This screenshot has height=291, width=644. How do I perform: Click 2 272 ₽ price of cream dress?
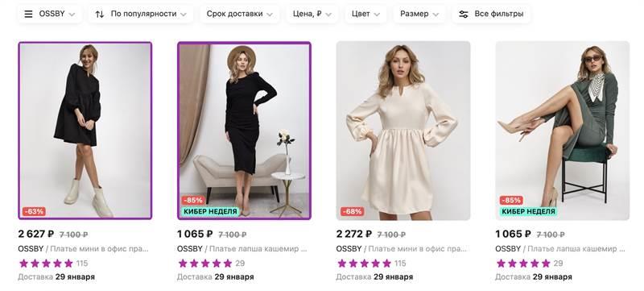click(x=354, y=234)
